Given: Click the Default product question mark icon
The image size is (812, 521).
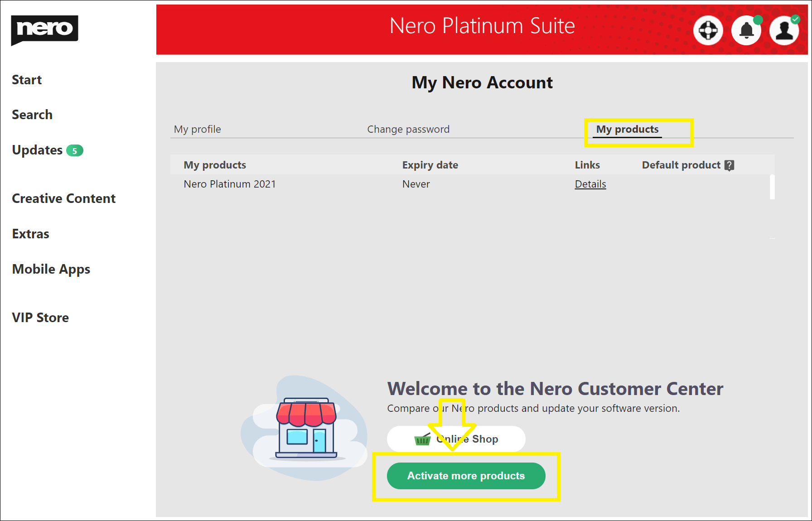Looking at the screenshot, I should [730, 165].
